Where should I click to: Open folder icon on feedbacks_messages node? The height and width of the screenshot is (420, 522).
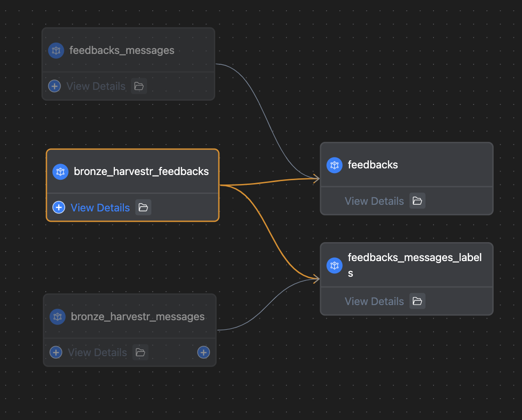coord(139,86)
